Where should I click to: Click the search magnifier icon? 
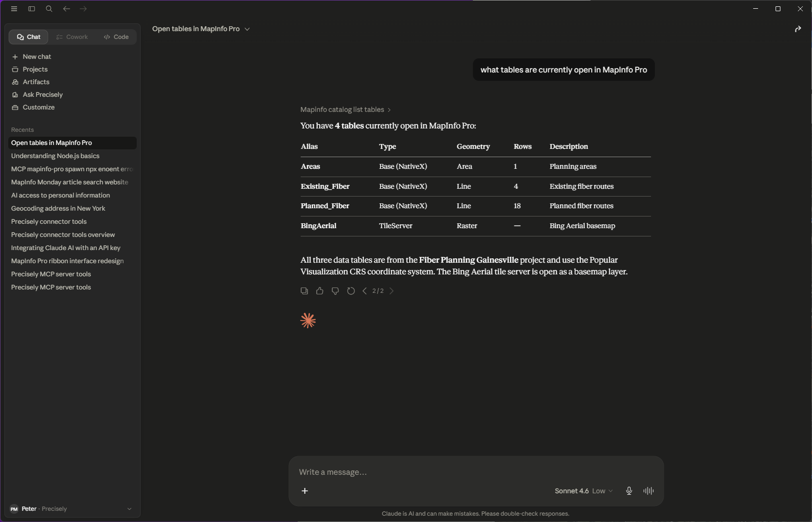pyautogui.click(x=49, y=9)
